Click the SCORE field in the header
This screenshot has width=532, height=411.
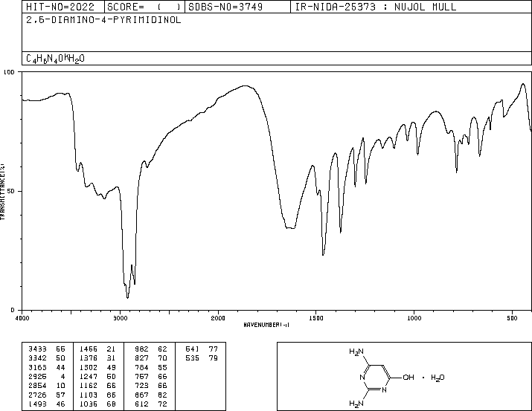coord(144,7)
